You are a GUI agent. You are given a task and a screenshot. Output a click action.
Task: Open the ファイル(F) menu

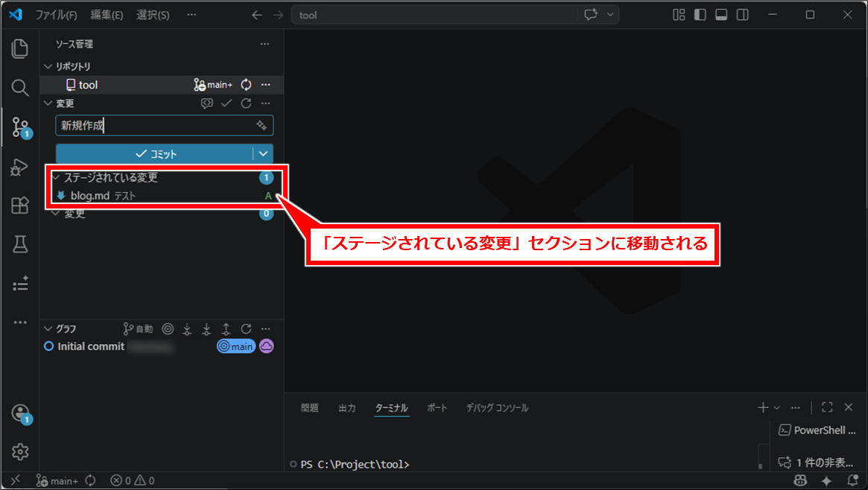(56, 15)
